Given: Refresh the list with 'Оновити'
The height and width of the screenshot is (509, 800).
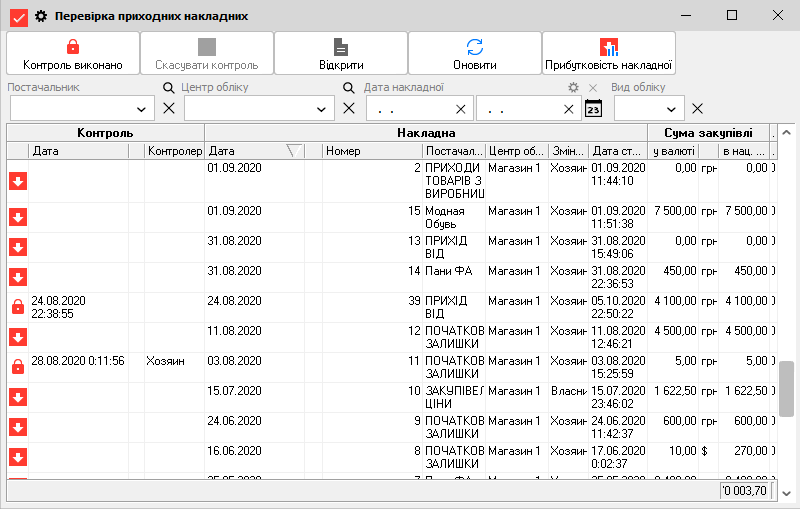Looking at the screenshot, I should point(475,54).
